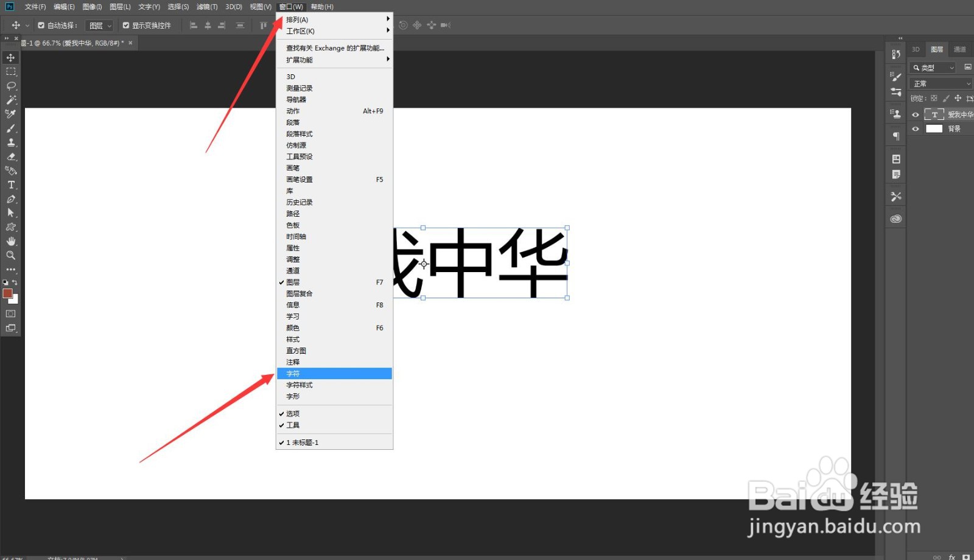Swap foreground and background colors arrow
974x560 pixels.
15,282
